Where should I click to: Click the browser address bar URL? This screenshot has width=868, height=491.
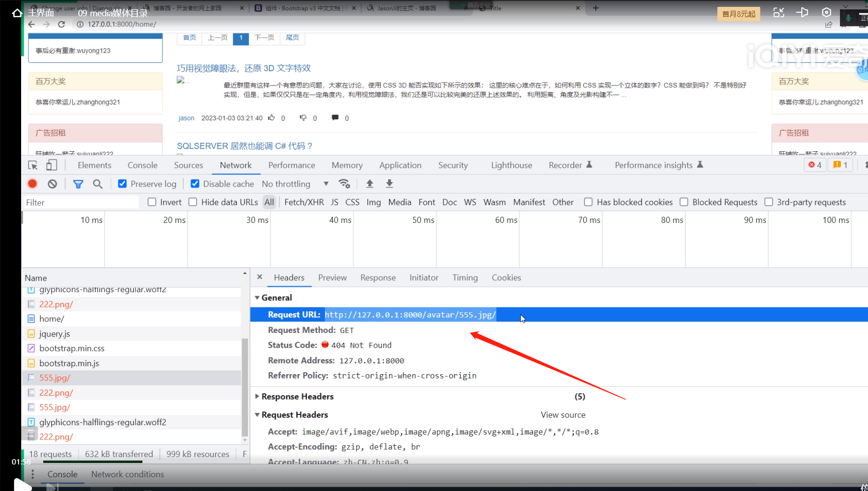(x=122, y=24)
